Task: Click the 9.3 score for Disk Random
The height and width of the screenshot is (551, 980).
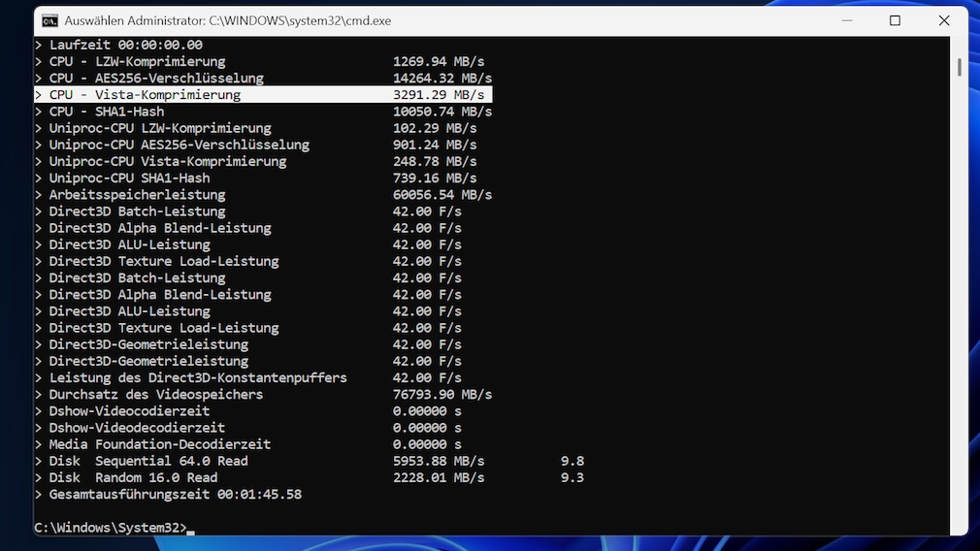Action: 572,477
